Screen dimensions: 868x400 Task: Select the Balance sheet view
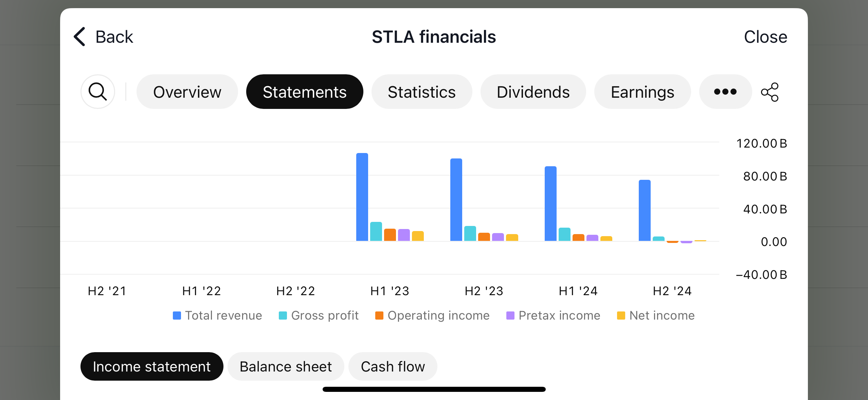[x=286, y=366]
